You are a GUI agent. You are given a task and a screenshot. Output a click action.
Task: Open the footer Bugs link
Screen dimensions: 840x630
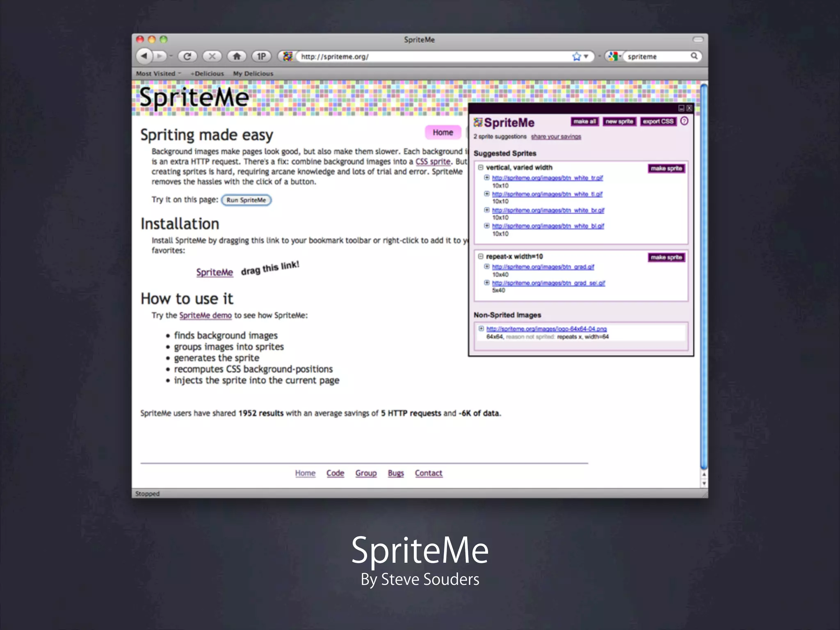click(396, 473)
